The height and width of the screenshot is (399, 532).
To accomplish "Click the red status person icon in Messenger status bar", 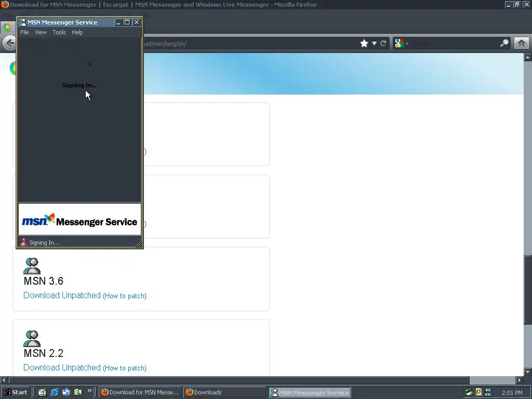I will [24, 242].
